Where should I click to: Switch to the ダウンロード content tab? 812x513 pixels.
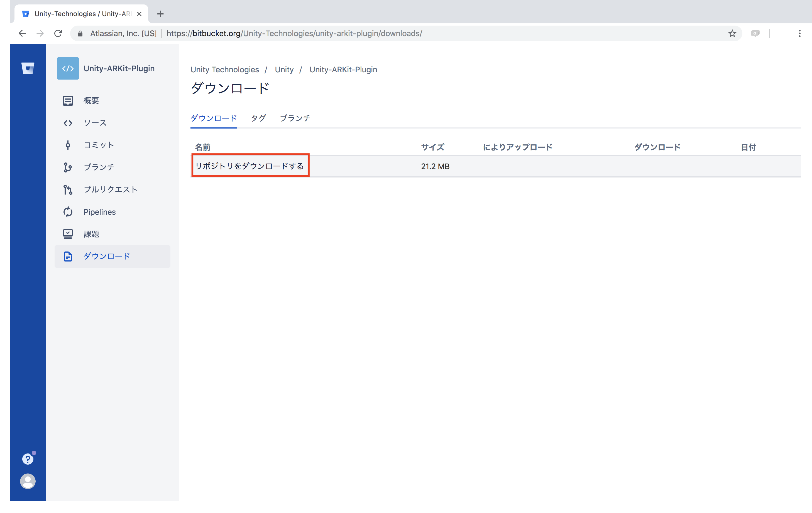214,118
